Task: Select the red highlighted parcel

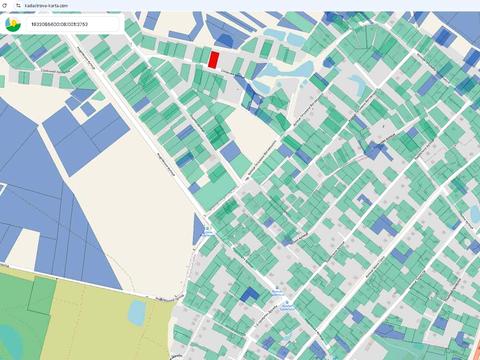Action: 213,60
